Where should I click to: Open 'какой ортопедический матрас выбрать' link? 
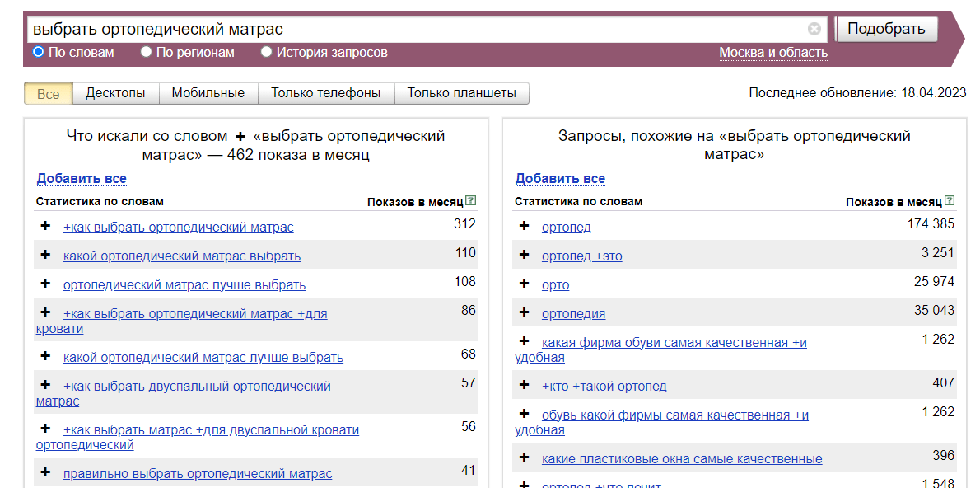(x=182, y=256)
